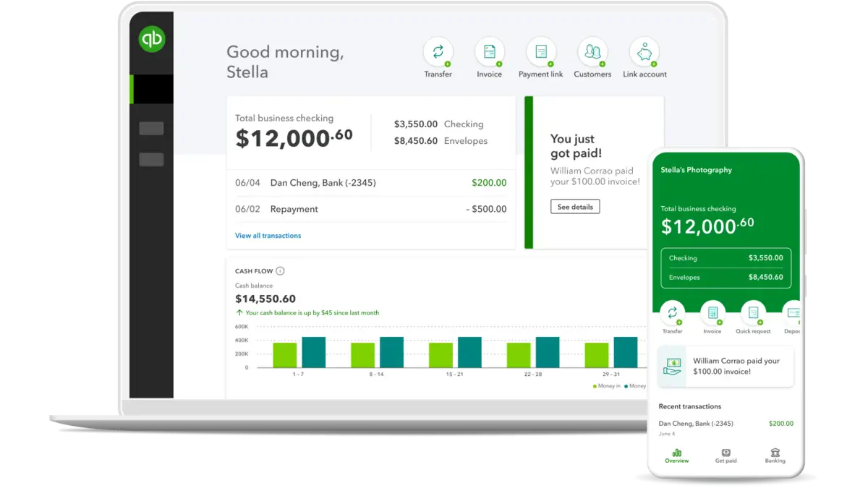Screen dimensions: 868x488
Task: Select the 06/02 Repayment transaction row
Action: [370, 209]
